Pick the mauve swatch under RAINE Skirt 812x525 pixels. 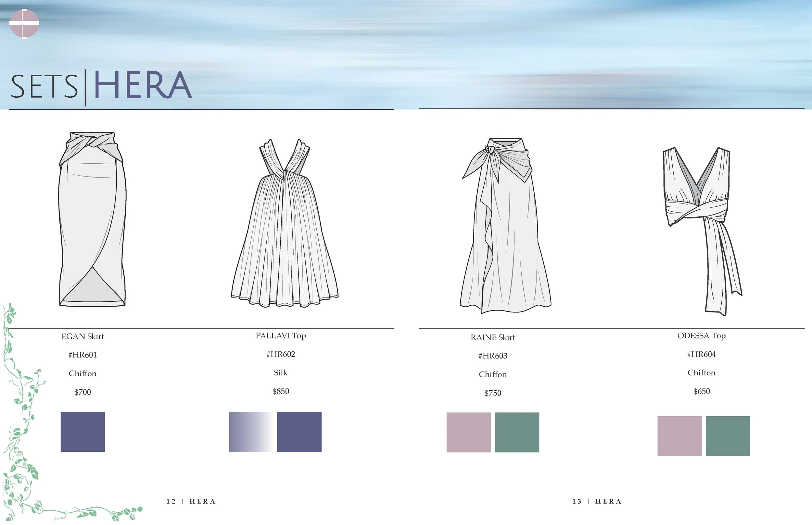(x=468, y=432)
